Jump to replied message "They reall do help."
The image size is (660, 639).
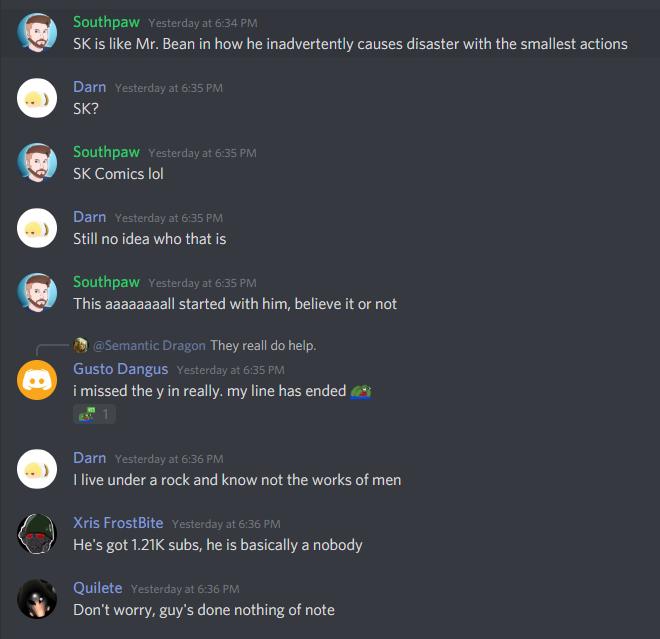tap(263, 346)
